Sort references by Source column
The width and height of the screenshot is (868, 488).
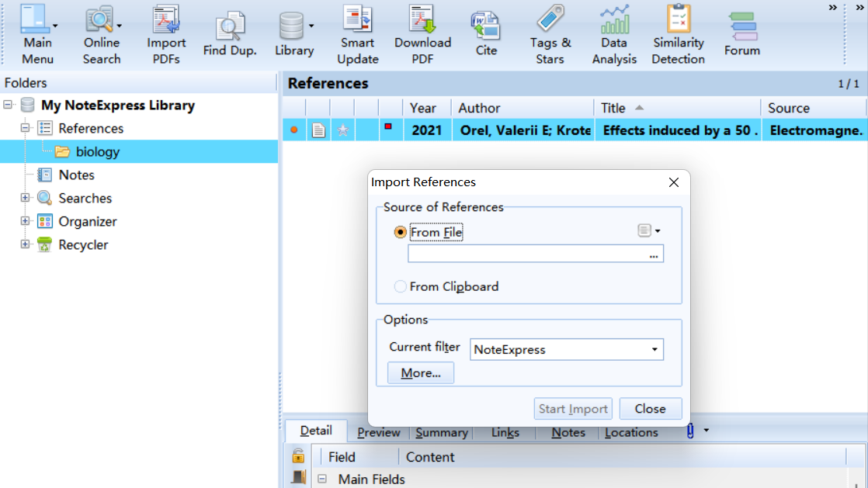[x=813, y=108]
